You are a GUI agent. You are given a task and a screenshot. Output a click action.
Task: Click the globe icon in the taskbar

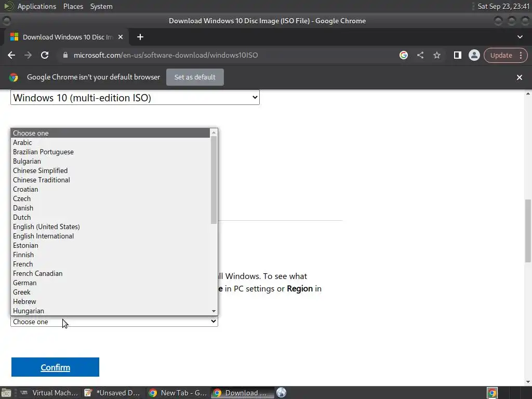click(x=281, y=393)
